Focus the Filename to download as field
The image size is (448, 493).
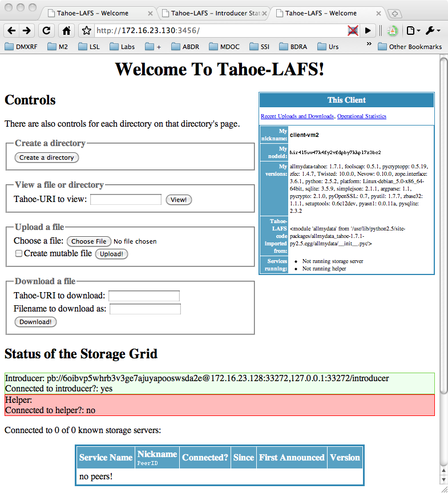tap(145, 309)
